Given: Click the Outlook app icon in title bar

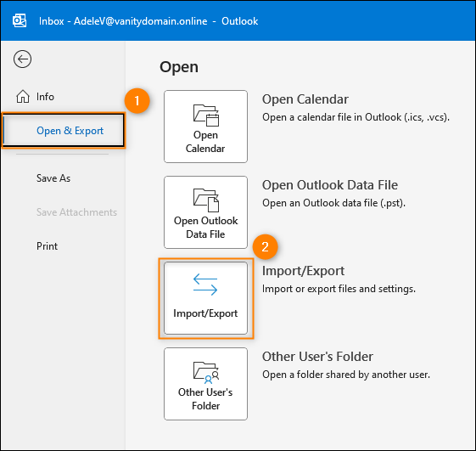Looking at the screenshot, I should pos(20,20).
